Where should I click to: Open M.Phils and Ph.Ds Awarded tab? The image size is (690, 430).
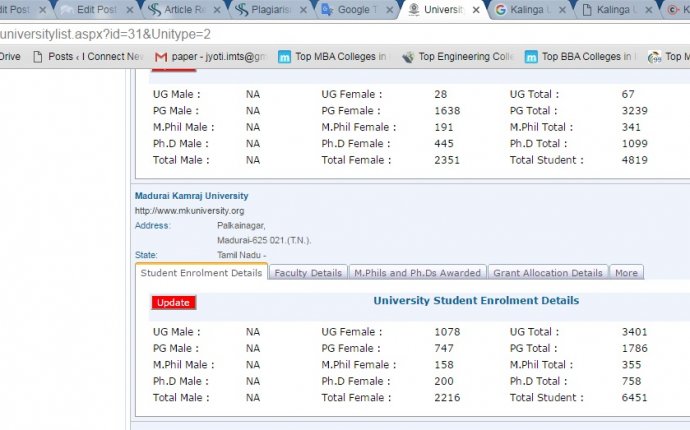click(417, 273)
